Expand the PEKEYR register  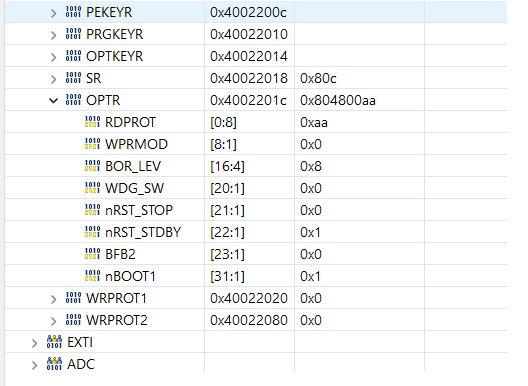pos(54,13)
